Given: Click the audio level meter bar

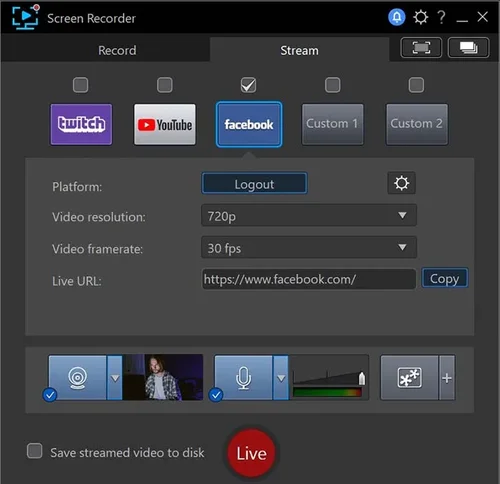Looking at the screenshot, I should 327,392.
